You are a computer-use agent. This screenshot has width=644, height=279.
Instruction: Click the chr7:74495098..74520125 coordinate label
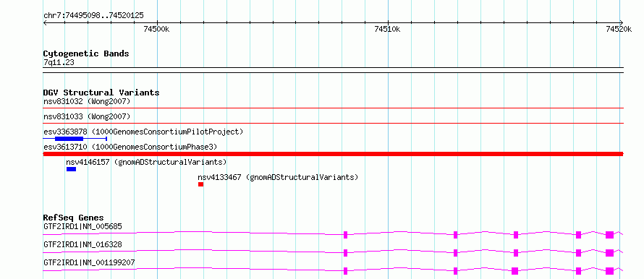pos(93,15)
